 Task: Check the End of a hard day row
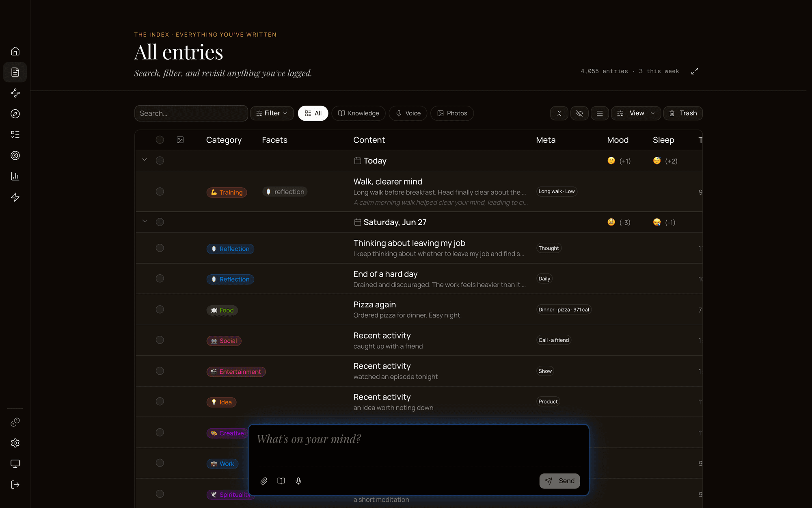pyautogui.click(x=160, y=278)
